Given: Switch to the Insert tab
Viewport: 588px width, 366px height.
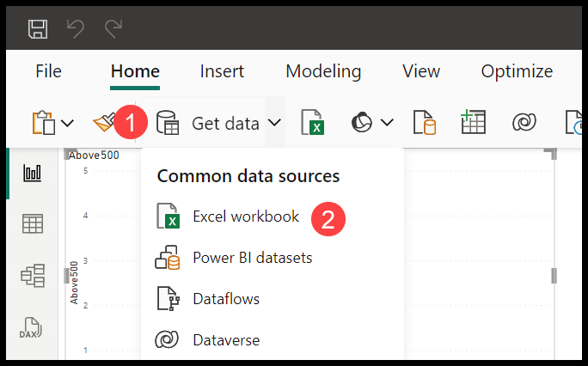Looking at the screenshot, I should click(x=222, y=71).
